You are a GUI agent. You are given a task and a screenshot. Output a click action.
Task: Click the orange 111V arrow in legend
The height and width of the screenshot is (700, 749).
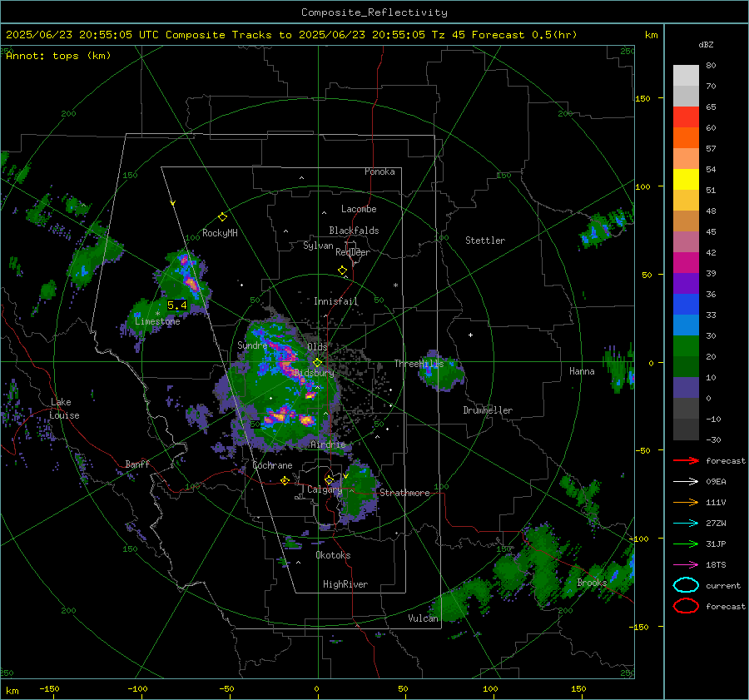click(x=686, y=502)
